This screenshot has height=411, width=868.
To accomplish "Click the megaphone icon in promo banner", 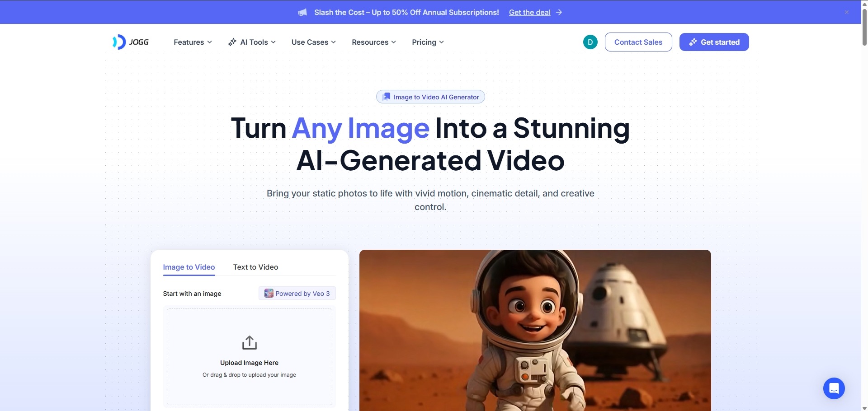I will pyautogui.click(x=302, y=13).
